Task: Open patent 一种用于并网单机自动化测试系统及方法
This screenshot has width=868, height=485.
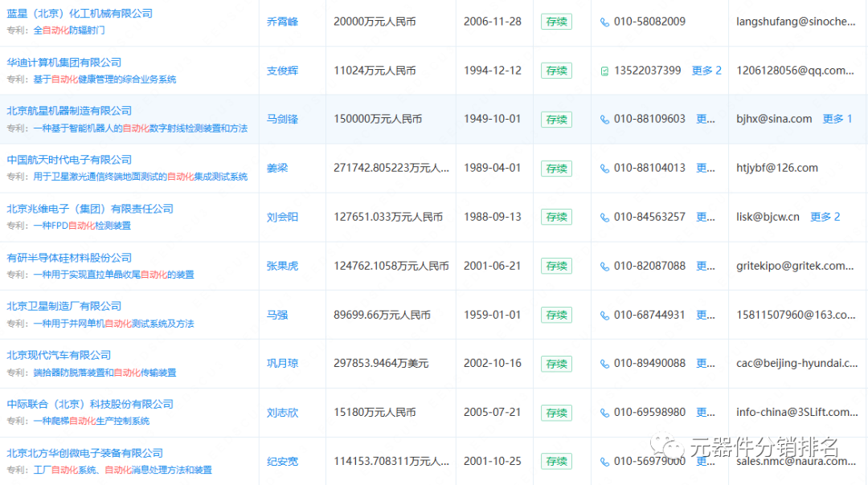Action: 113,324
